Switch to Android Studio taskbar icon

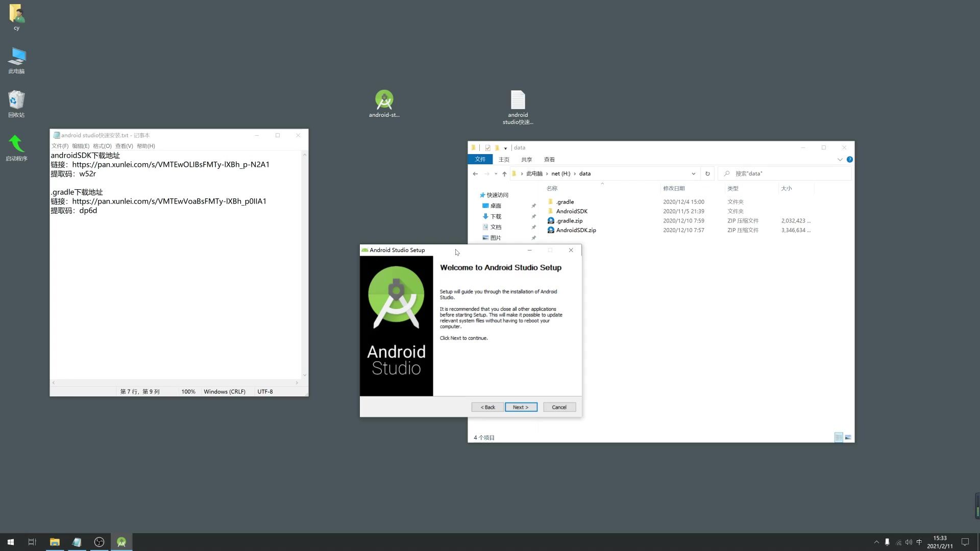pyautogui.click(x=121, y=542)
